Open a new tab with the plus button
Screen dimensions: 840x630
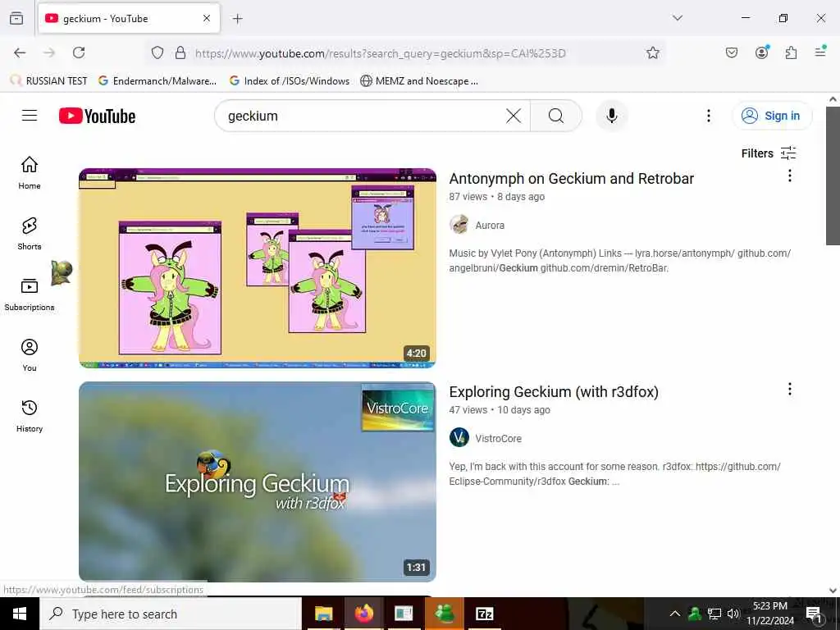pos(237,19)
